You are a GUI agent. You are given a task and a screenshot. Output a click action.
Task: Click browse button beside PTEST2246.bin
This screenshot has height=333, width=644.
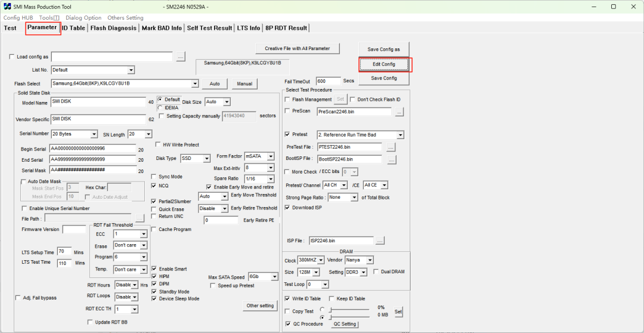click(x=391, y=147)
